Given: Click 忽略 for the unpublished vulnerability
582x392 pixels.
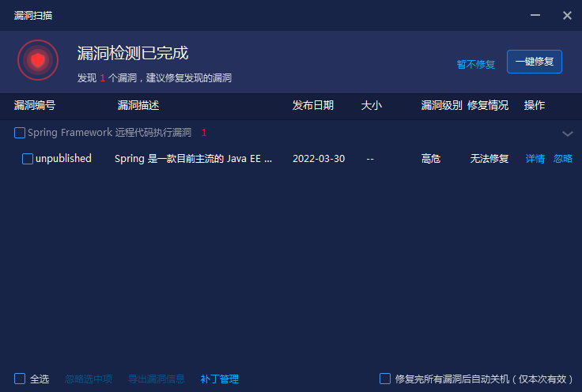Looking at the screenshot, I should point(563,159).
